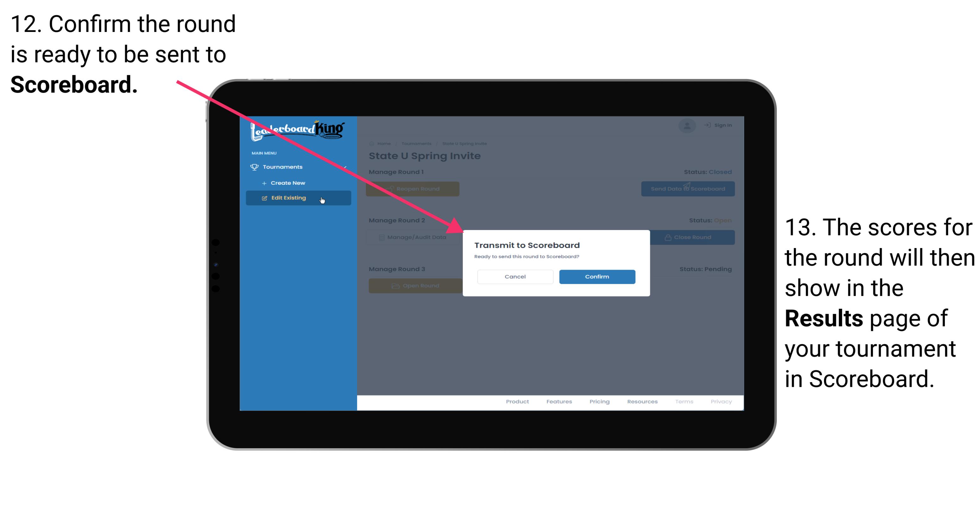Click the Home breadcrumb link

(384, 143)
